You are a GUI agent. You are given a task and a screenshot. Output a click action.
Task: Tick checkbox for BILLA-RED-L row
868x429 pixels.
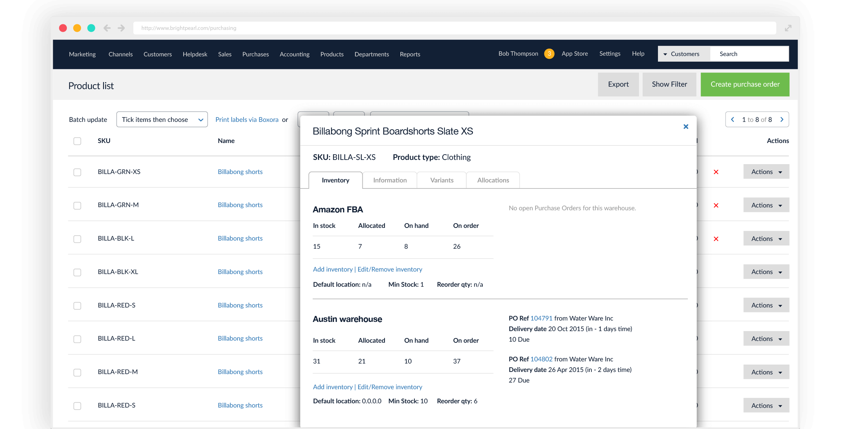tap(77, 339)
